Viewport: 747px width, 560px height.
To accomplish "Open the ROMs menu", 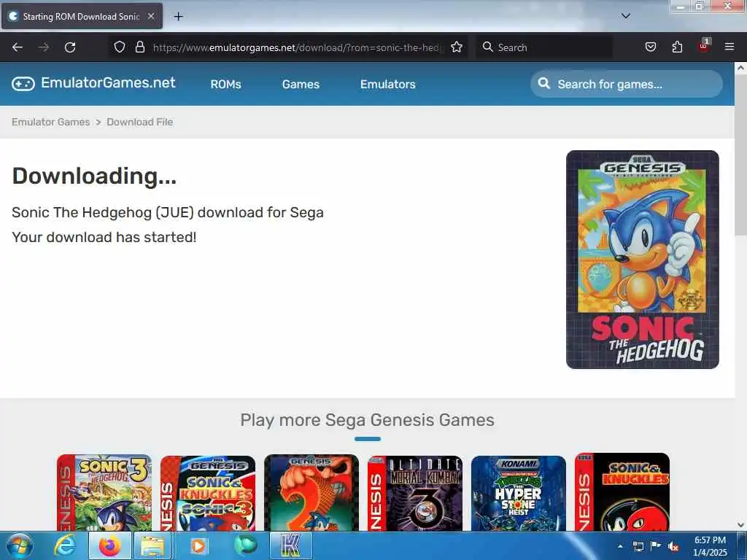I will coord(226,85).
